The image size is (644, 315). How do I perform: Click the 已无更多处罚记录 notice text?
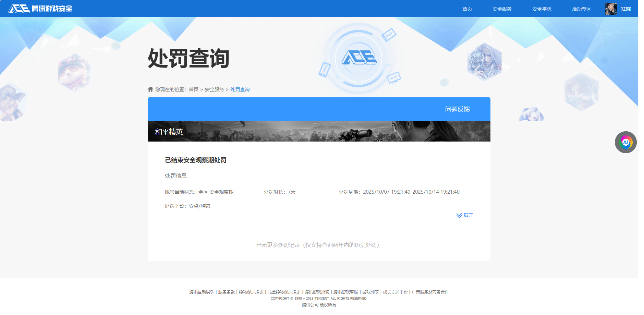tap(318, 245)
